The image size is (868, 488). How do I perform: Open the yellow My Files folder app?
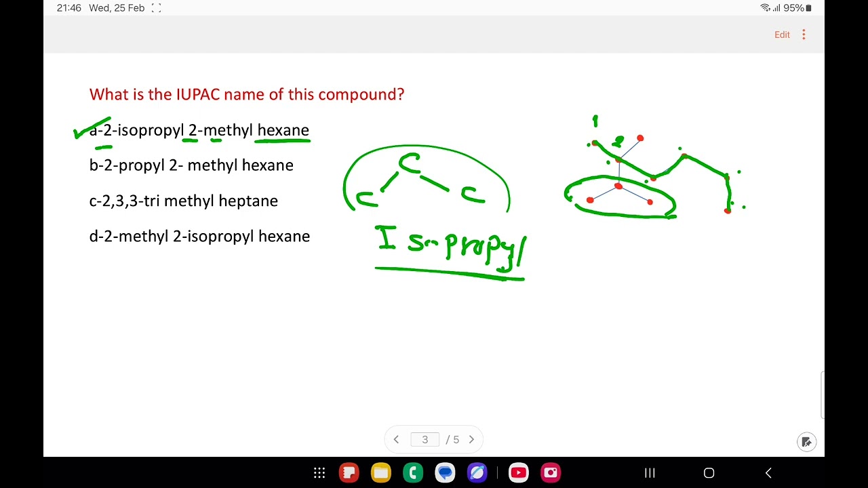pyautogui.click(x=381, y=473)
